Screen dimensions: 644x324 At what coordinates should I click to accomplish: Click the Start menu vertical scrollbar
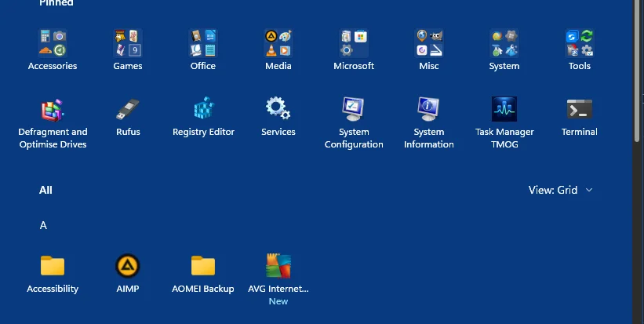pos(637,72)
